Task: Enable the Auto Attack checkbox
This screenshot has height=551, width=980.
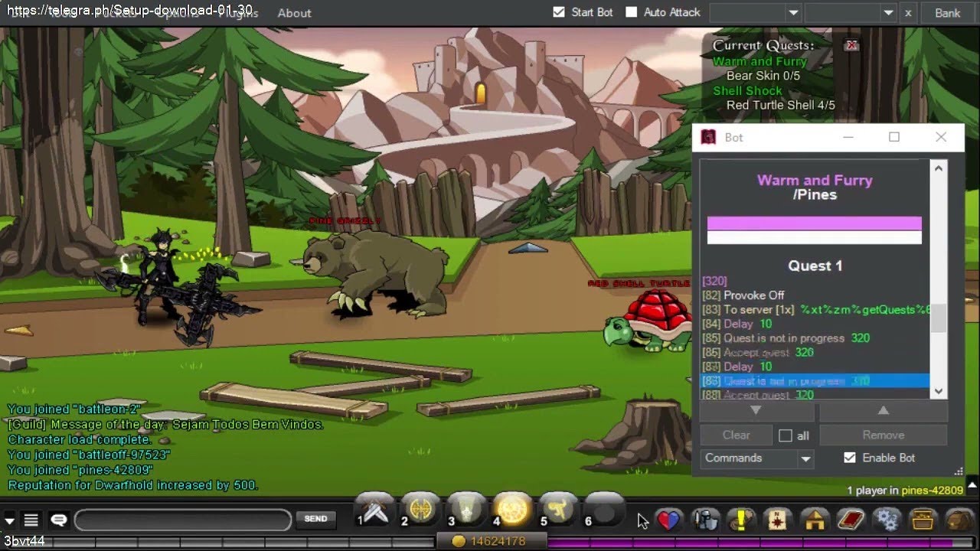Action: pyautogui.click(x=631, y=12)
